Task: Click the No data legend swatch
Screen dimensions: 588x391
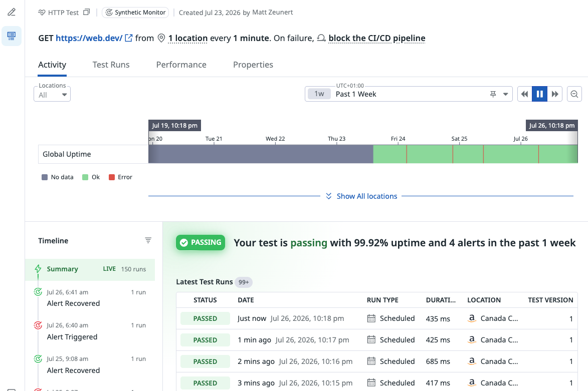Action: [x=45, y=177]
